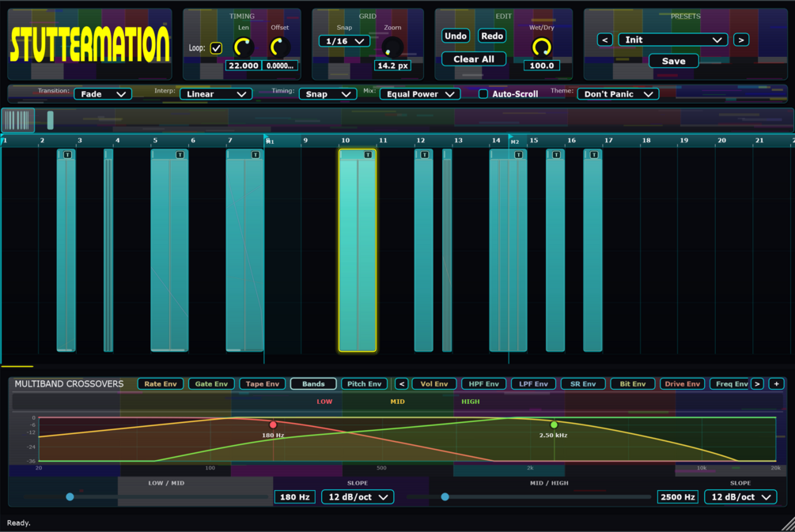Screen dimensions: 795x532
Task: Open the Low/Mid slope 12 dB/oct dropdown
Action: click(x=358, y=497)
